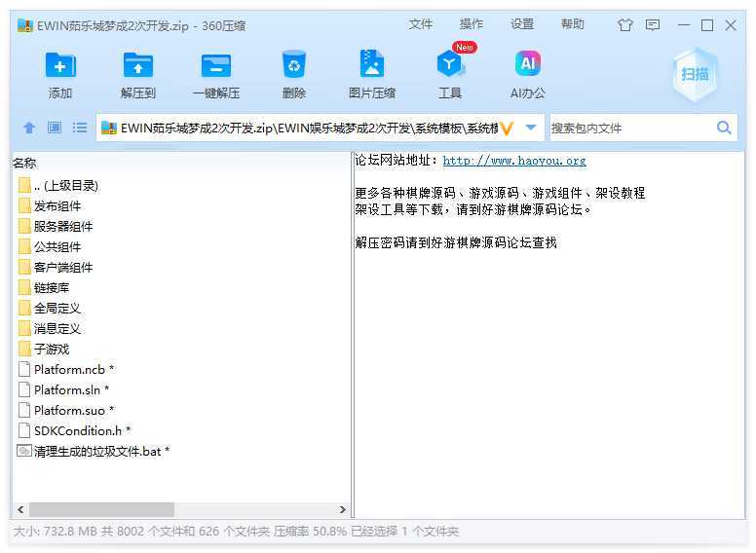The width and height of the screenshot is (756, 553).
Task: Select the Platform.sln file
Action: tap(63, 389)
